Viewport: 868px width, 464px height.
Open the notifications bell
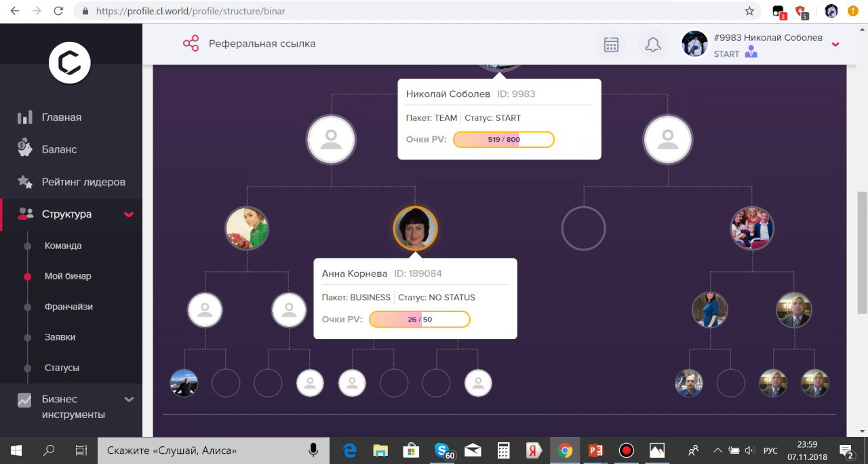652,44
